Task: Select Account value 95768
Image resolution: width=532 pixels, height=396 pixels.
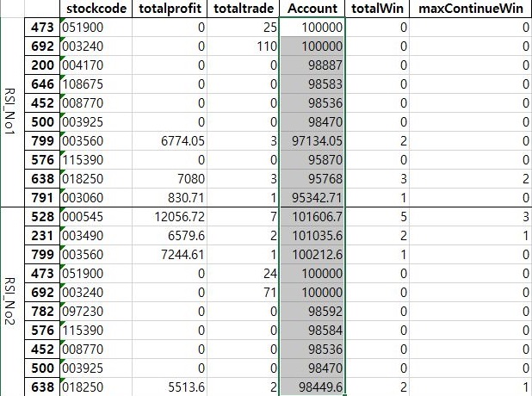Action: point(312,179)
